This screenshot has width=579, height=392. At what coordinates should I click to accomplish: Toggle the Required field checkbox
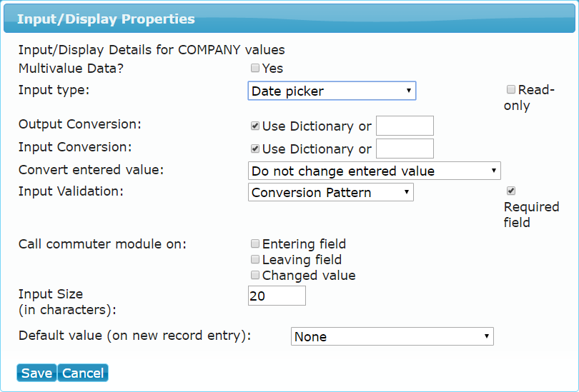coord(510,191)
